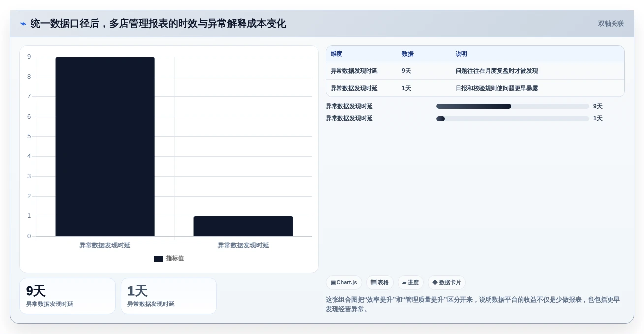Click the progress bar labeled 9天

coord(513,106)
